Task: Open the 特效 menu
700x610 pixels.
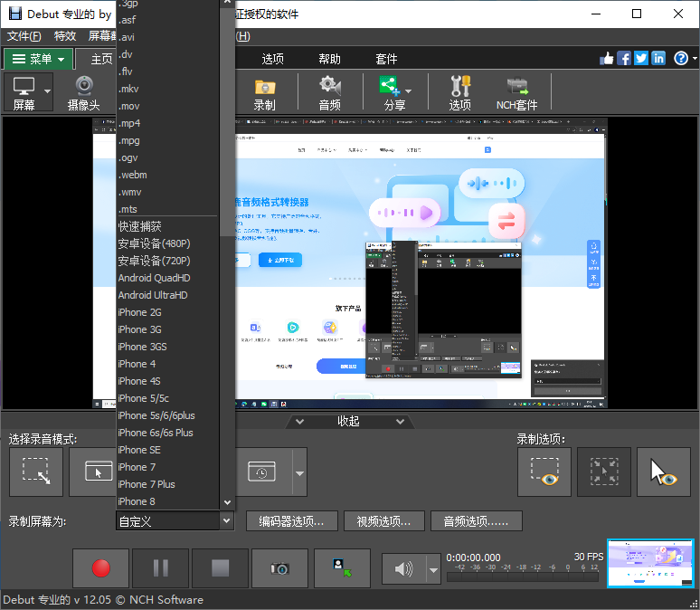Action: [x=65, y=36]
